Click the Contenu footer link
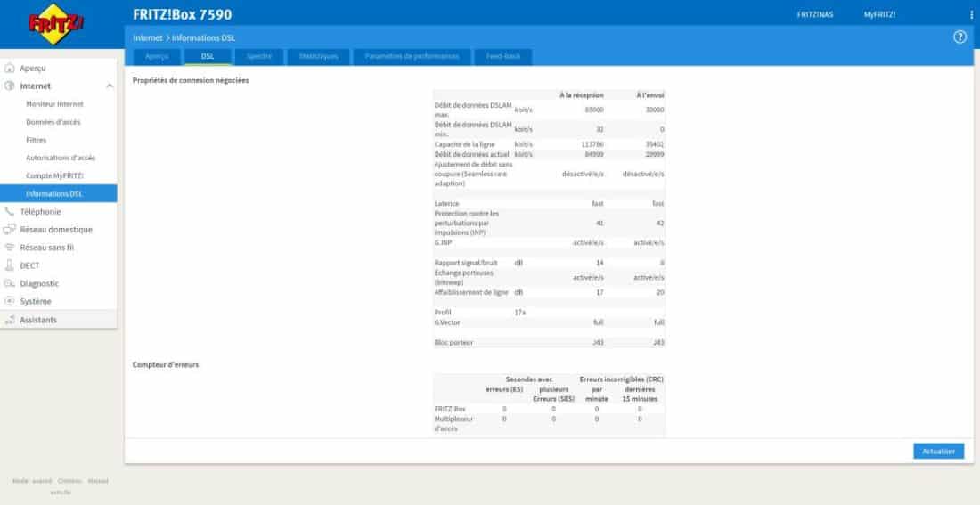Viewport: 980px width, 505px height. click(69, 481)
